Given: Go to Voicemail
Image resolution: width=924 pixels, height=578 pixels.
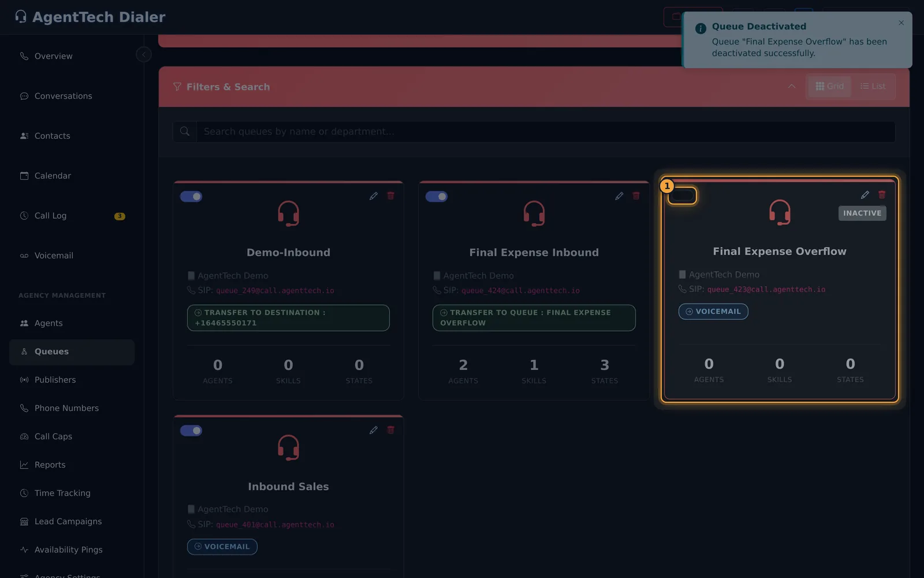Looking at the screenshot, I should (72, 255).
